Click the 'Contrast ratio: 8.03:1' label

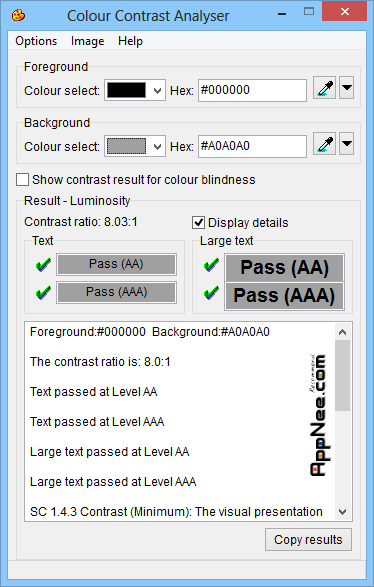81,222
